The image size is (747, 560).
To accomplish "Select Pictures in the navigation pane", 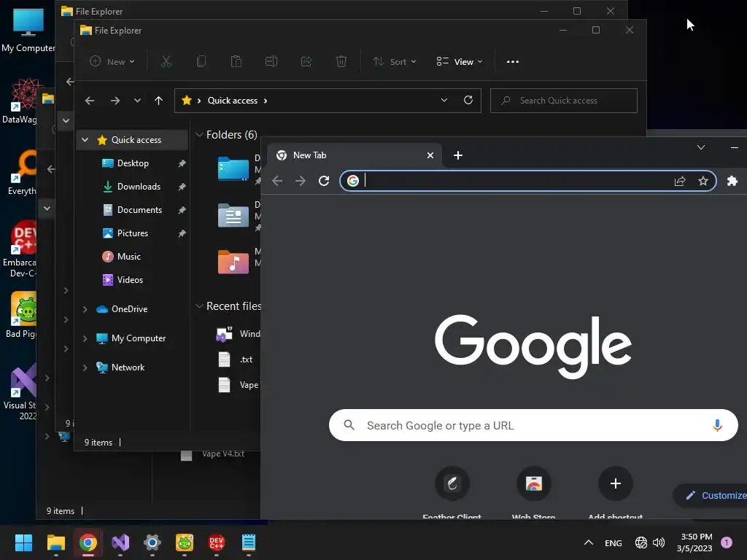I will (x=133, y=233).
